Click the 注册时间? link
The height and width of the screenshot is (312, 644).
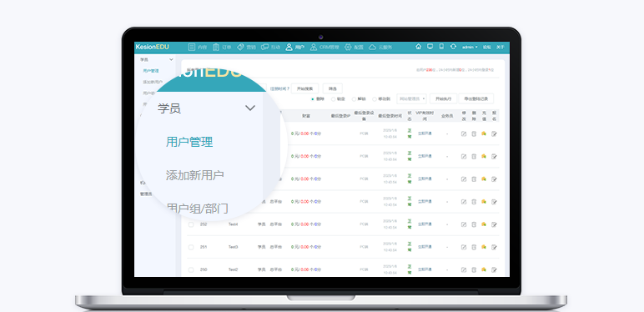coord(279,88)
